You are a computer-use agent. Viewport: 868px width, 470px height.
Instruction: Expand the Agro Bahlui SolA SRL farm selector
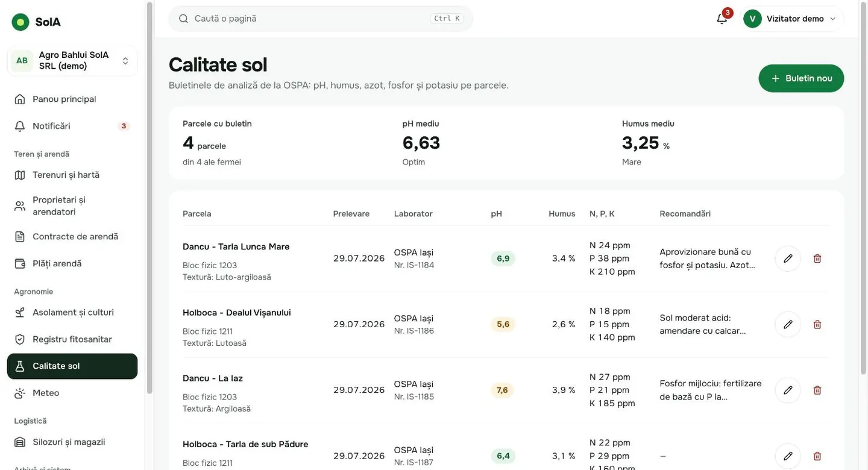tap(72, 61)
